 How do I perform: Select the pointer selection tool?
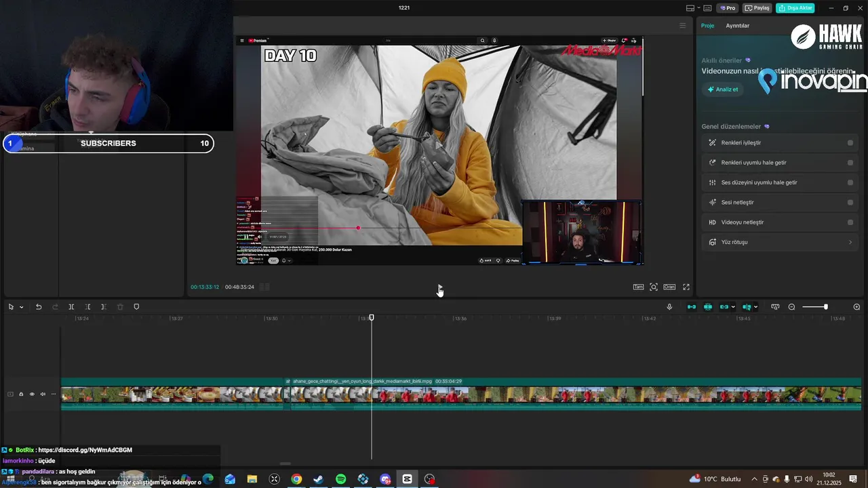pyautogui.click(x=11, y=307)
